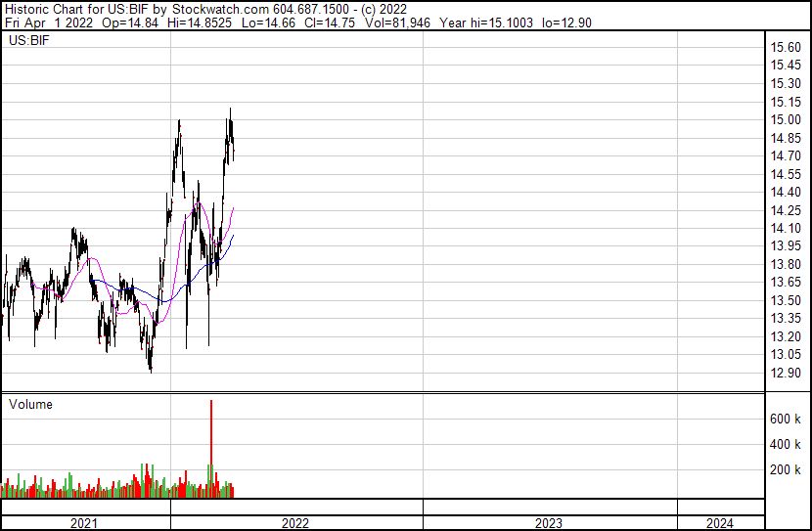Click the tallest red volume spike bar

point(210,440)
